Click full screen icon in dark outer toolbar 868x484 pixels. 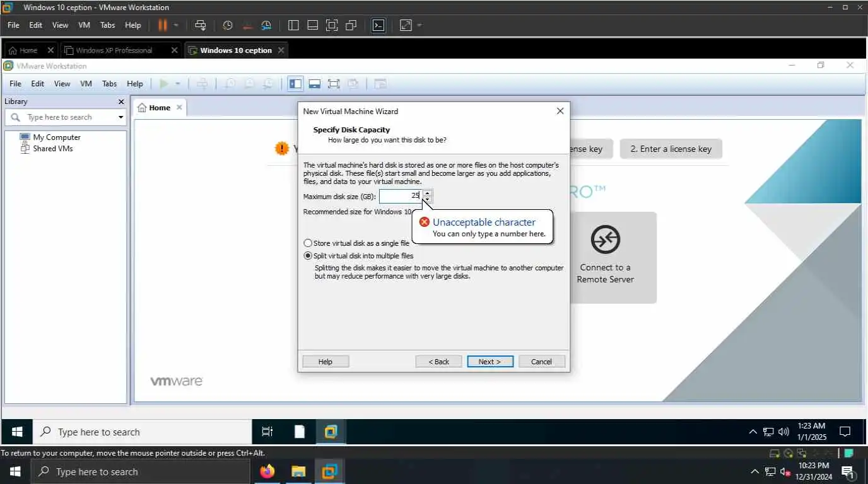pyautogui.click(x=332, y=25)
